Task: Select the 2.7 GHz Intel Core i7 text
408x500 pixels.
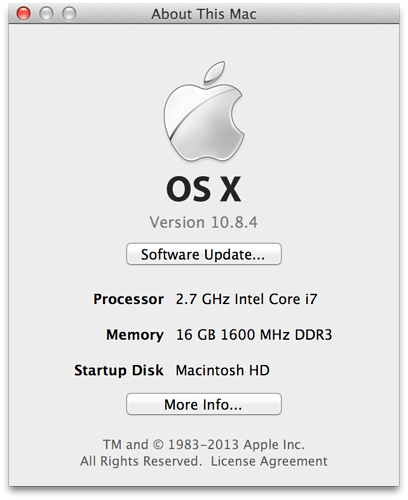Action: pos(246,299)
